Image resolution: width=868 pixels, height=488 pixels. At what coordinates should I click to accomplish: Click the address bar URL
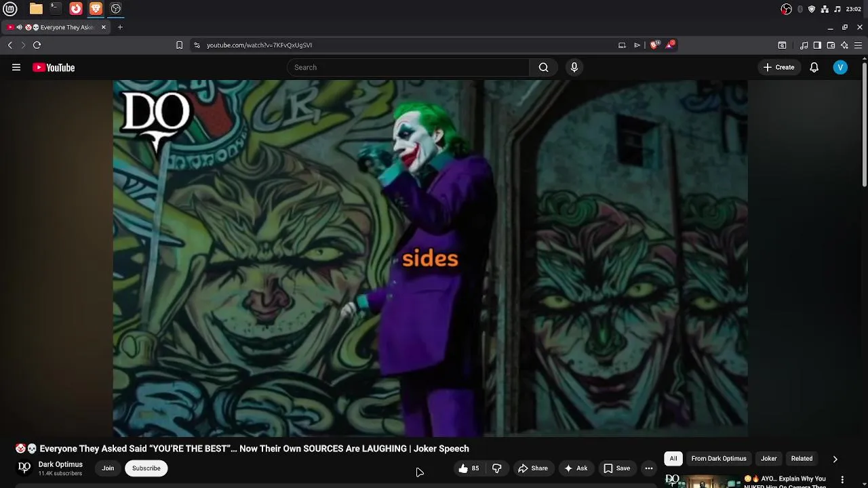[x=259, y=45]
